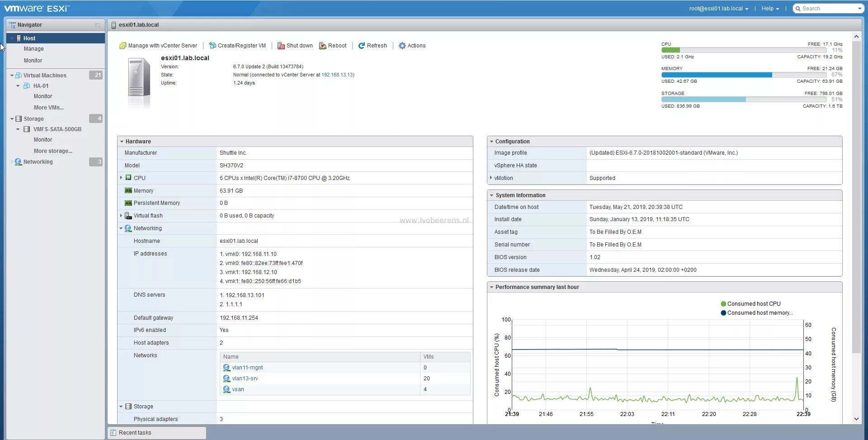Click in the Search input field

click(x=829, y=9)
